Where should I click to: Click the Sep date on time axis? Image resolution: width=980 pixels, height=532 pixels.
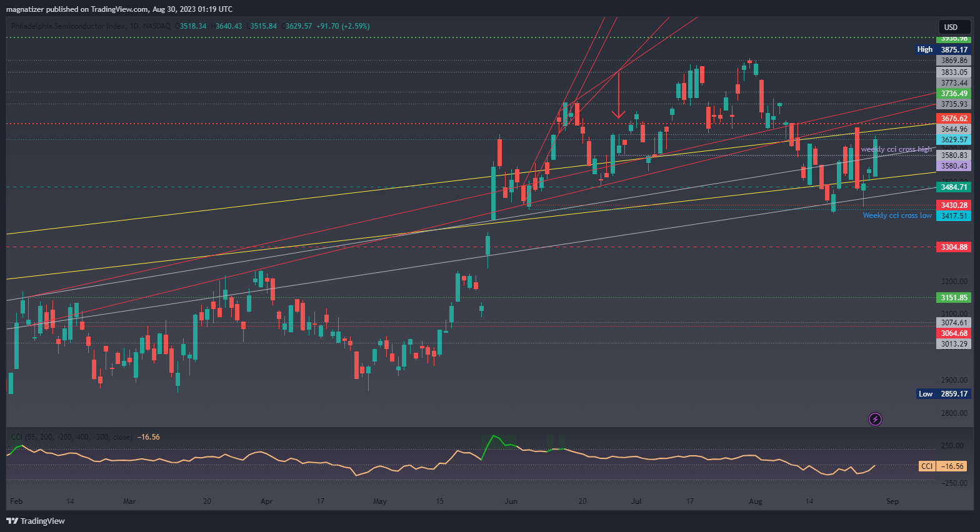coord(892,501)
